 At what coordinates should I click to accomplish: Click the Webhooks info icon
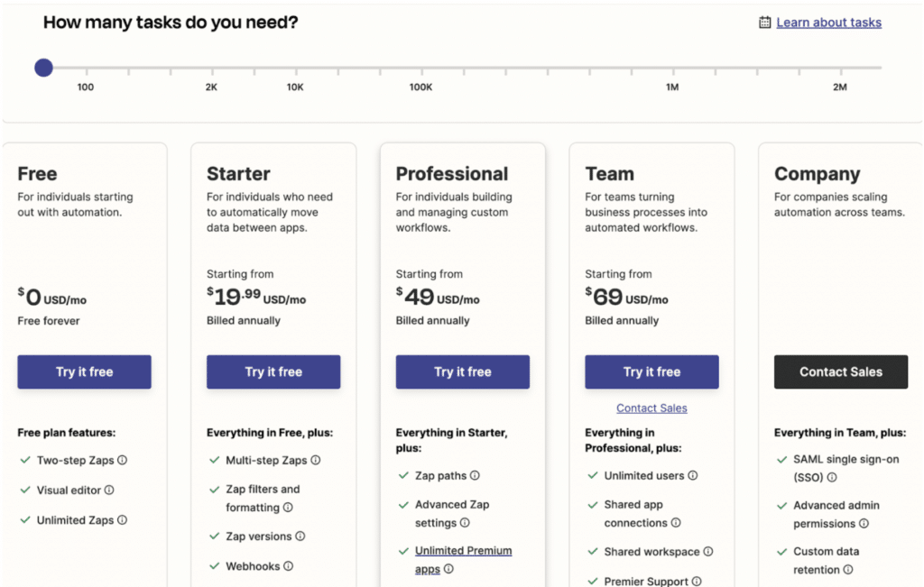pyautogui.click(x=289, y=565)
